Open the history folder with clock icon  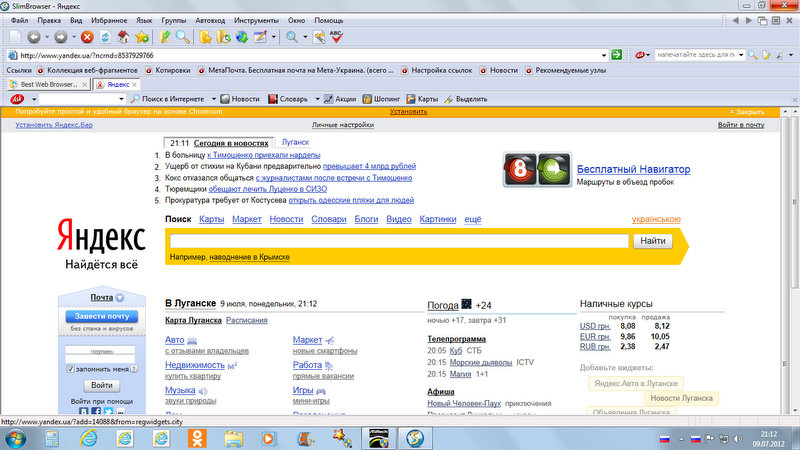pos(223,37)
